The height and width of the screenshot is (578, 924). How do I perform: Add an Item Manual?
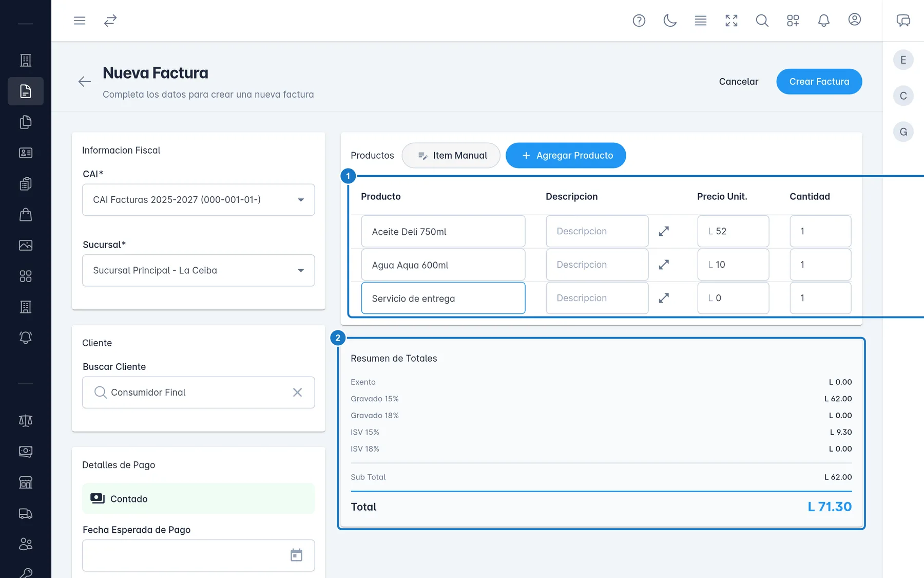click(x=451, y=155)
